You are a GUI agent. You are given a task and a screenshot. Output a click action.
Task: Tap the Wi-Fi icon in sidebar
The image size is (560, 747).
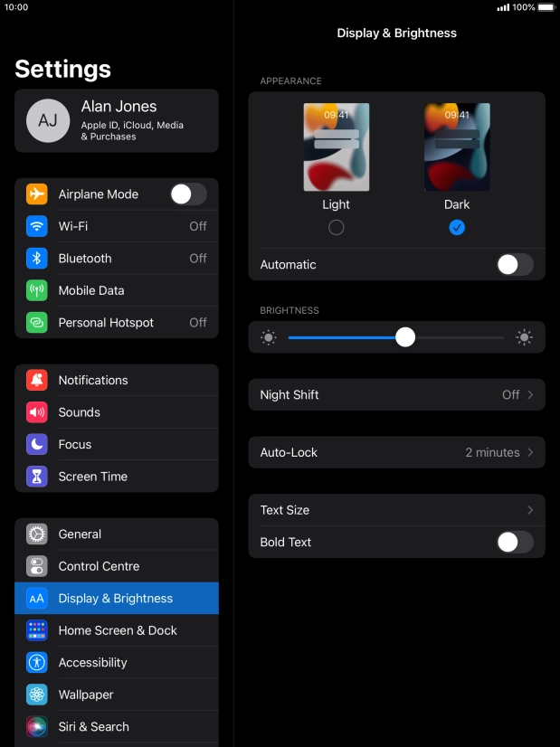37,226
